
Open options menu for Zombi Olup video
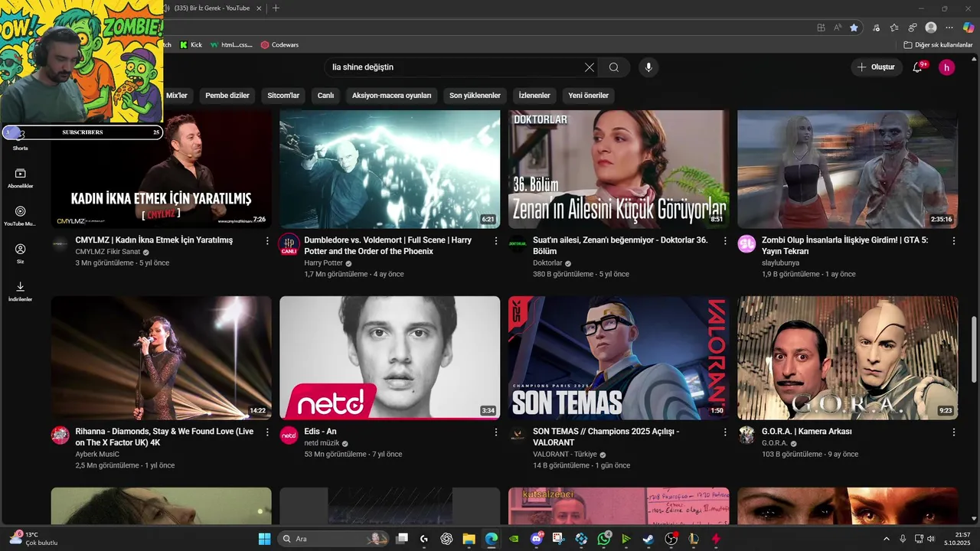[x=954, y=240]
